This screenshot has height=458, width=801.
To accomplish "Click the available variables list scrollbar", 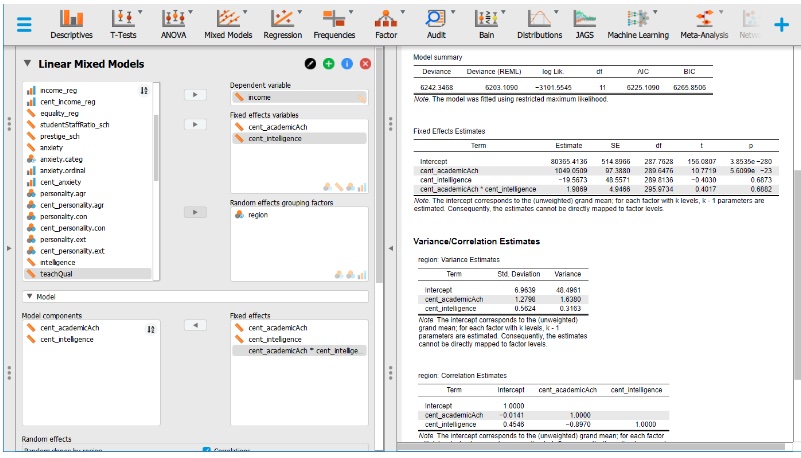I will coord(156,148).
